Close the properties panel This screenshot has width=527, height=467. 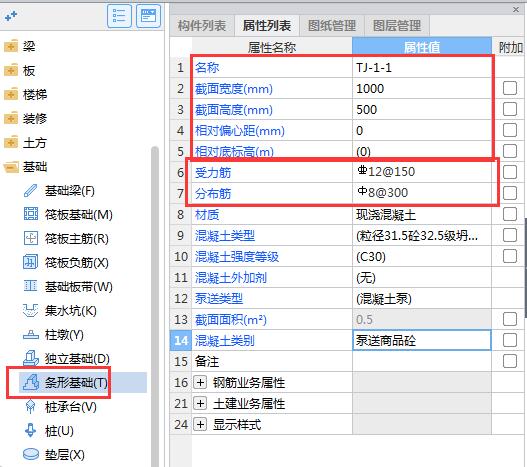click(516, 10)
